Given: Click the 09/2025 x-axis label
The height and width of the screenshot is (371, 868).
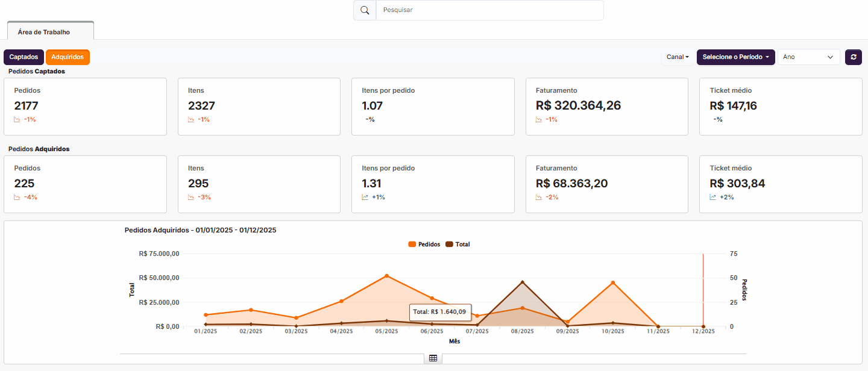Looking at the screenshot, I should [x=568, y=331].
